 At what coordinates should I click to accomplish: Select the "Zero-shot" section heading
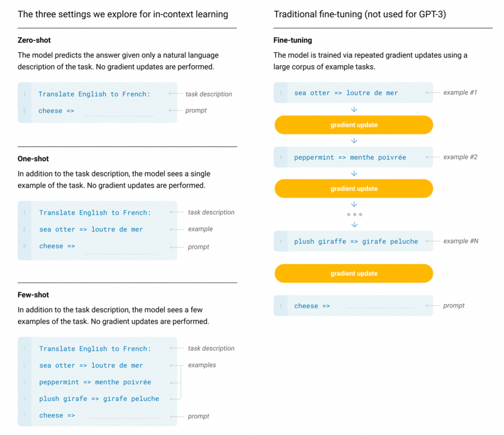pyautogui.click(x=34, y=40)
